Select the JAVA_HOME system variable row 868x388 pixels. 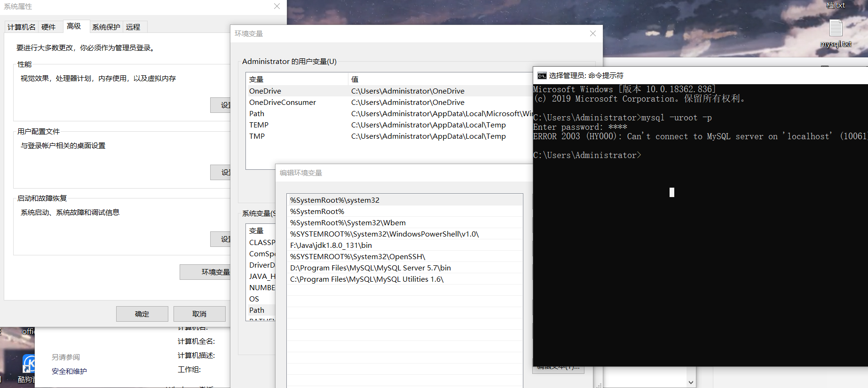(261, 276)
